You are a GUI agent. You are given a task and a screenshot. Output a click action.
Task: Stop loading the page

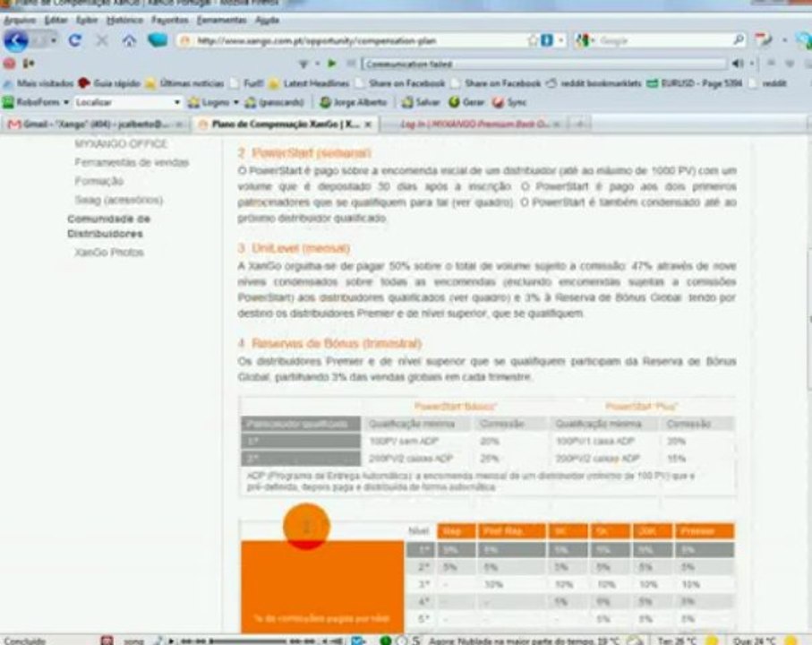(102, 40)
